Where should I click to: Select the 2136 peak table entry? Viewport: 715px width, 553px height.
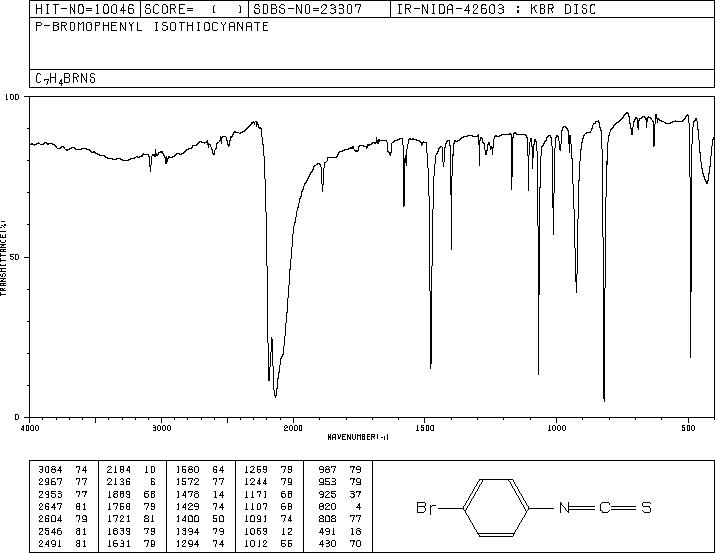131,482
